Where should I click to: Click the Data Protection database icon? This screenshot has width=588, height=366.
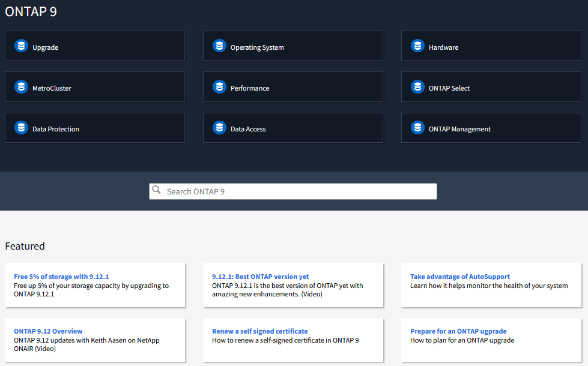click(22, 128)
